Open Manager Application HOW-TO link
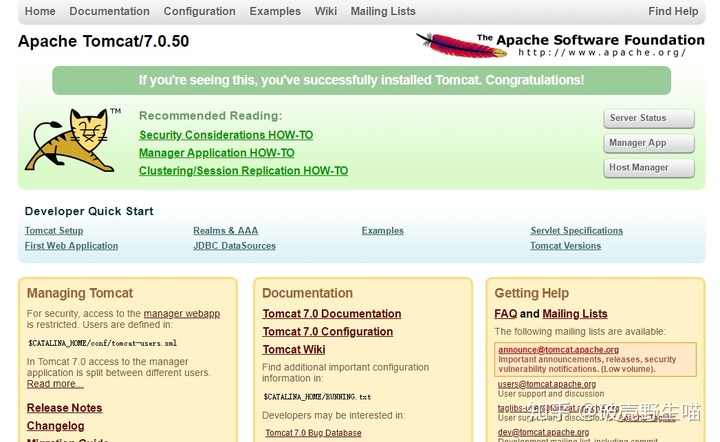The image size is (720, 442). coord(217,153)
